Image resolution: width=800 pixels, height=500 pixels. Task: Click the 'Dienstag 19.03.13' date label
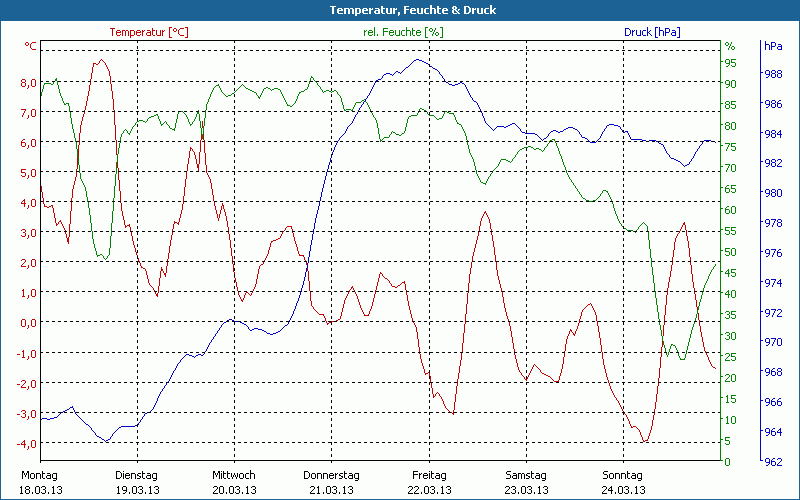tap(137, 483)
